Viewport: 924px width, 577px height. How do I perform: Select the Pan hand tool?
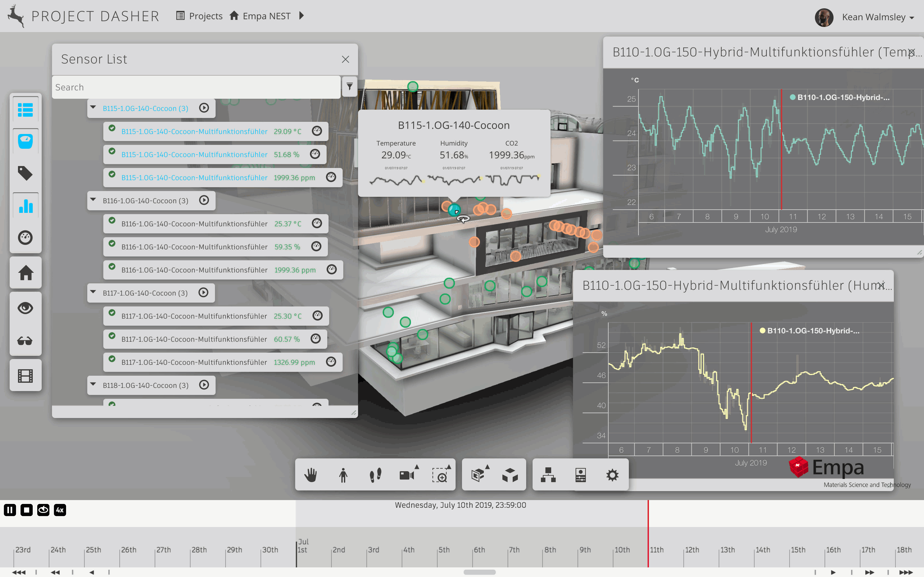pyautogui.click(x=311, y=475)
